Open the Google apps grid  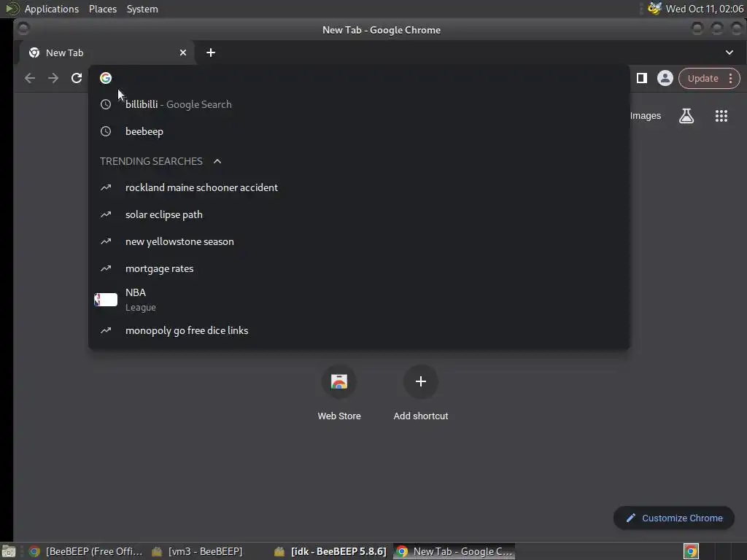click(721, 116)
